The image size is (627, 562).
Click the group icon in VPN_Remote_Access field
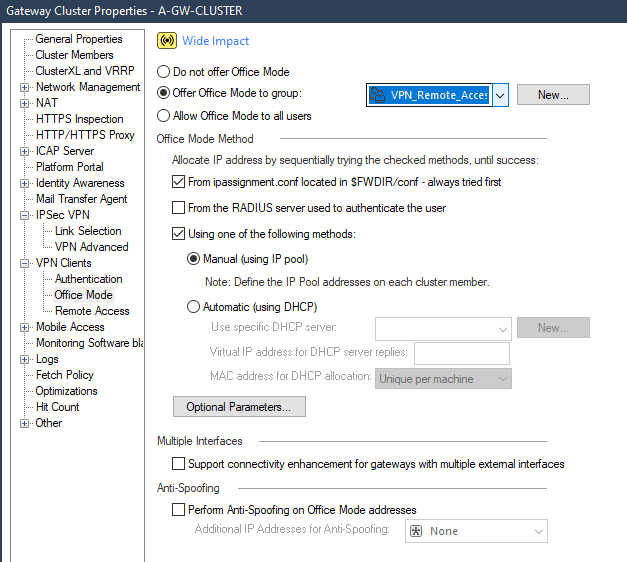(x=378, y=95)
